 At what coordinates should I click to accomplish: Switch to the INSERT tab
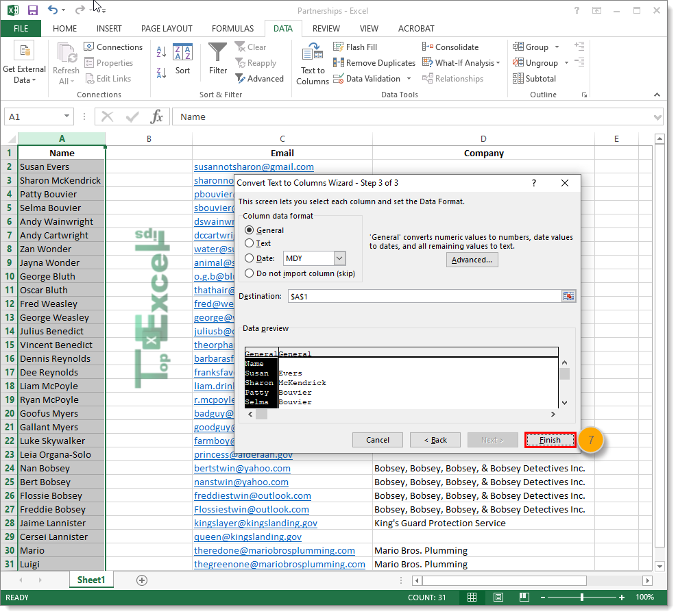pyautogui.click(x=109, y=29)
